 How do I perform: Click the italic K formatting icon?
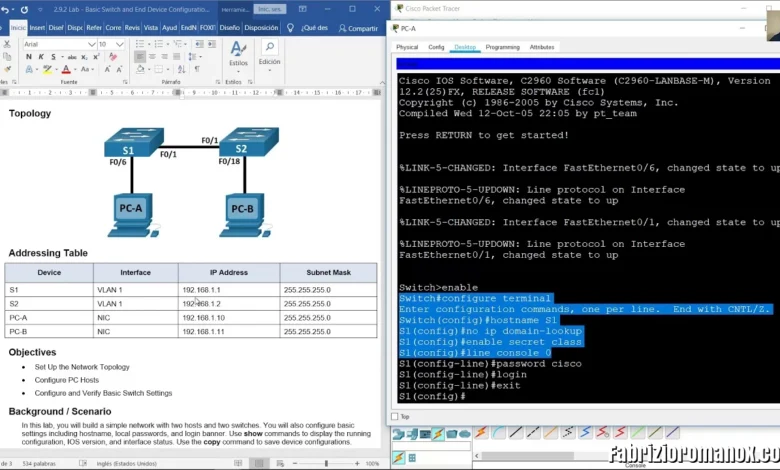pyautogui.click(x=40, y=57)
